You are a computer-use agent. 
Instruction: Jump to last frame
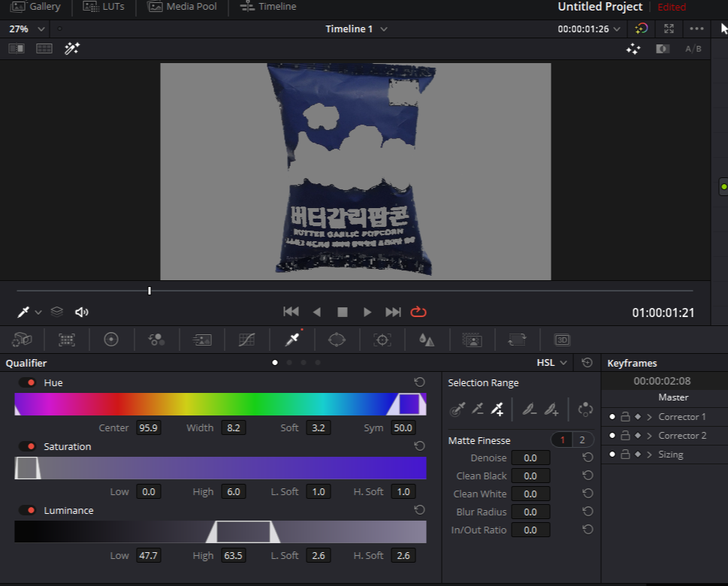click(393, 312)
